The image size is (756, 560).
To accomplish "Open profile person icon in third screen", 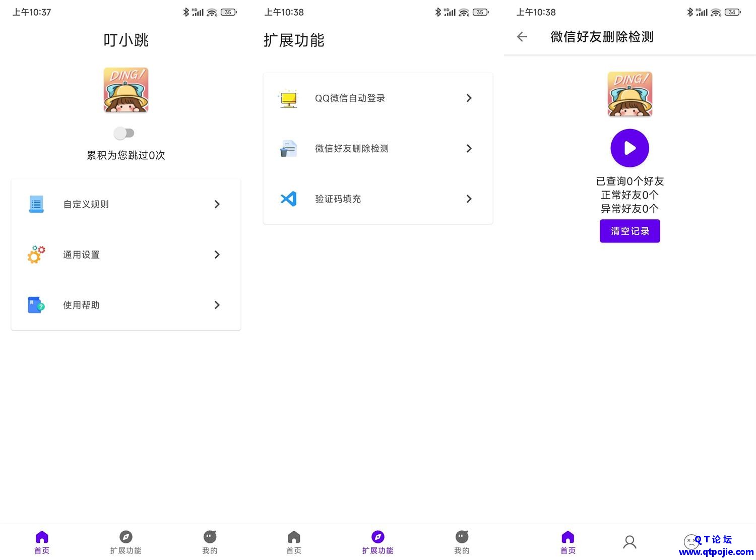I will pyautogui.click(x=629, y=542).
